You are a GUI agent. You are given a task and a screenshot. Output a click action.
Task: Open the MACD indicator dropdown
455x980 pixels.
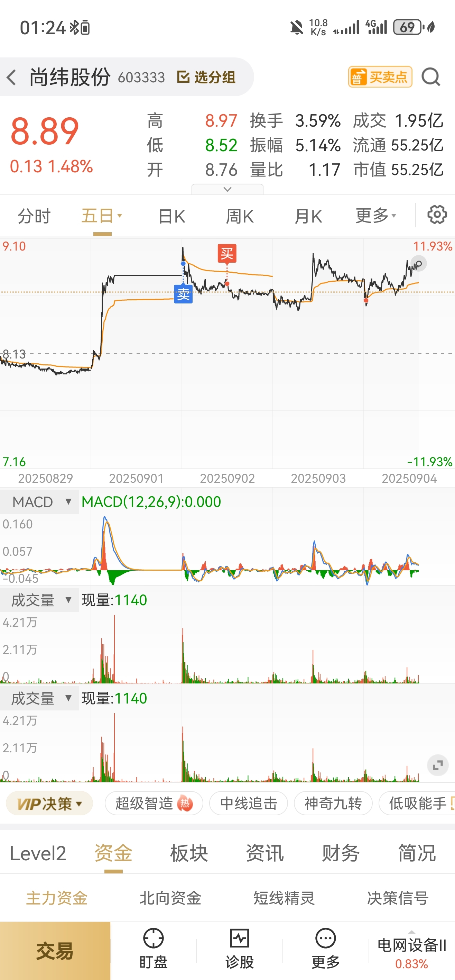pos(39,502)
